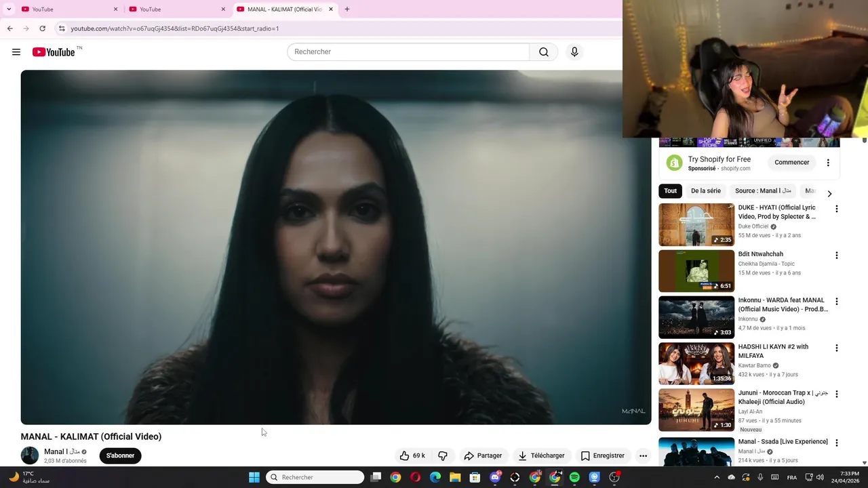Open the Windows Start menu
The height and width of the screenshot is (488, 868).
click(x=254, y=477)
